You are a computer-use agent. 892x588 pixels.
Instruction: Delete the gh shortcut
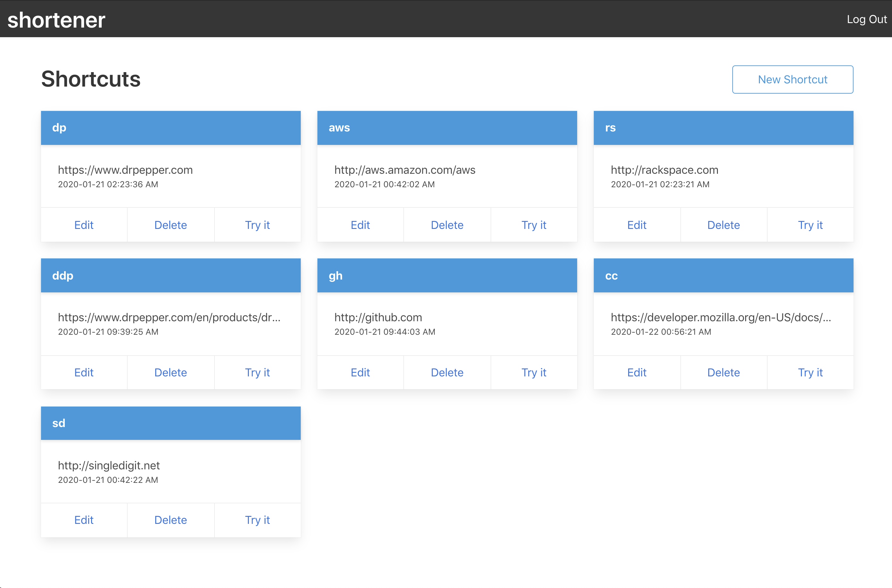pyautogui.click(x=447, y=372)
